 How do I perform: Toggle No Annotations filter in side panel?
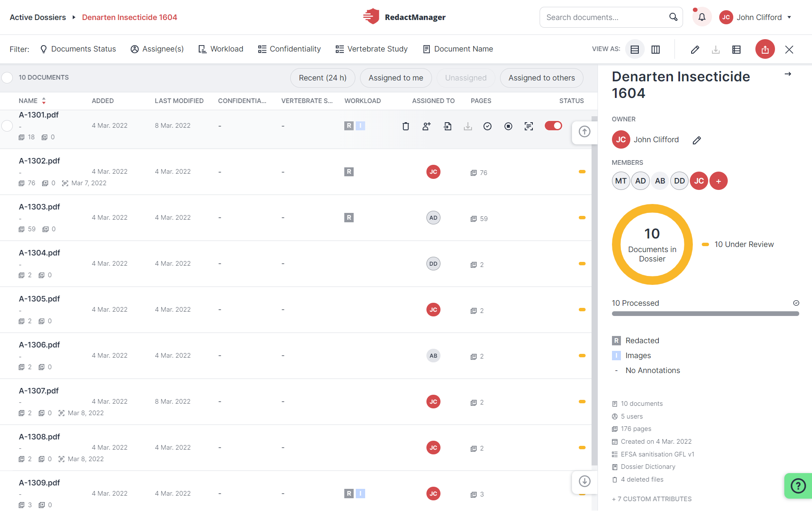(646, 370)
